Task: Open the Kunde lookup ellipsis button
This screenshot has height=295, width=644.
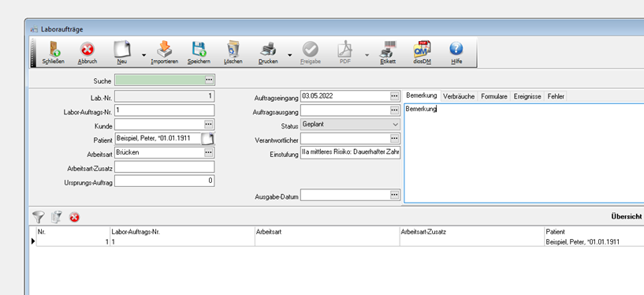Action: coord(209,124)
